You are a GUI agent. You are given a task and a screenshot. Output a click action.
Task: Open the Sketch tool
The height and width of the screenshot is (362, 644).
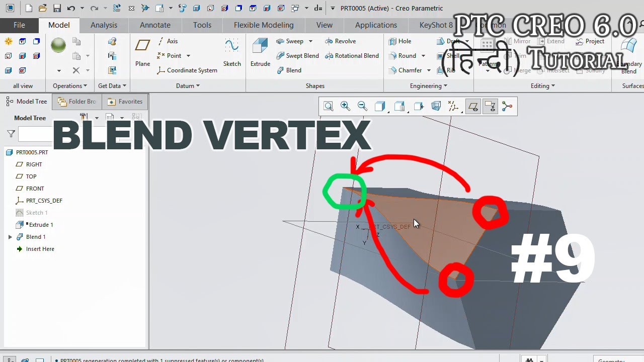(x=232, y=53)
